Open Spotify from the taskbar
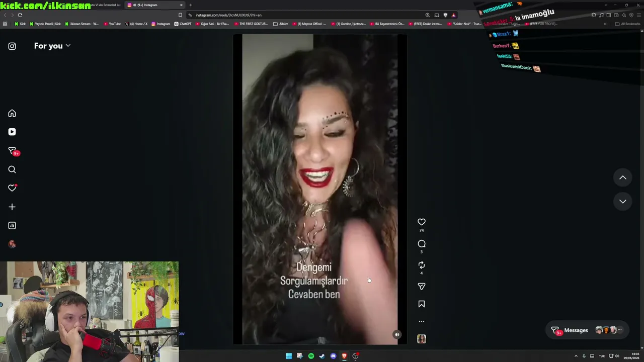Viewport: 644px width, 362px height. point(311,356)
